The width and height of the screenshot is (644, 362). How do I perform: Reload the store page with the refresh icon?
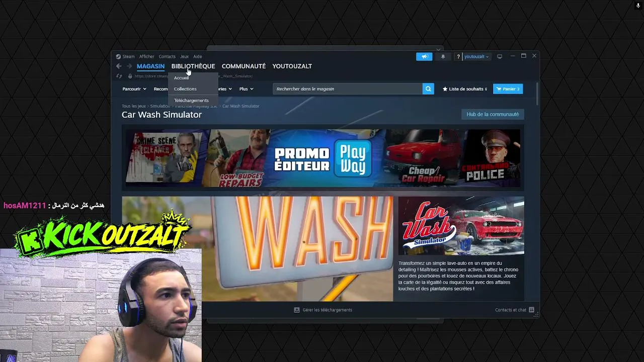click(x=119, y=76)
